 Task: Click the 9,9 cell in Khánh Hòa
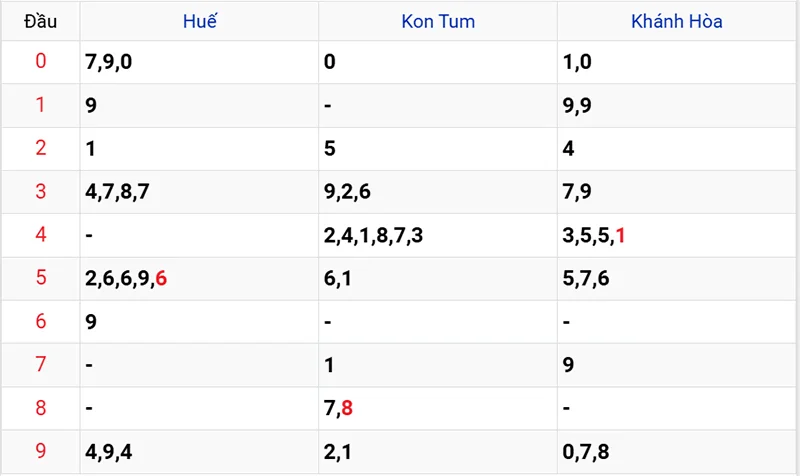577,106
